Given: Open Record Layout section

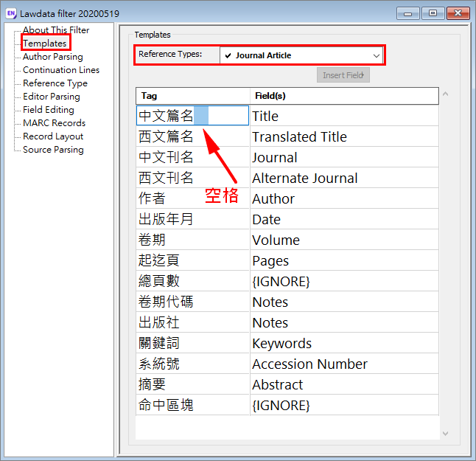Looking at the screenshot, I should pos(53,136).
